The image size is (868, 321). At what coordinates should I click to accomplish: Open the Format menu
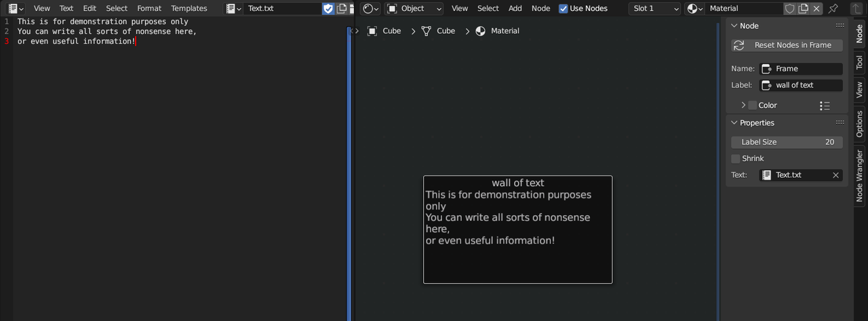pos(149,8)
